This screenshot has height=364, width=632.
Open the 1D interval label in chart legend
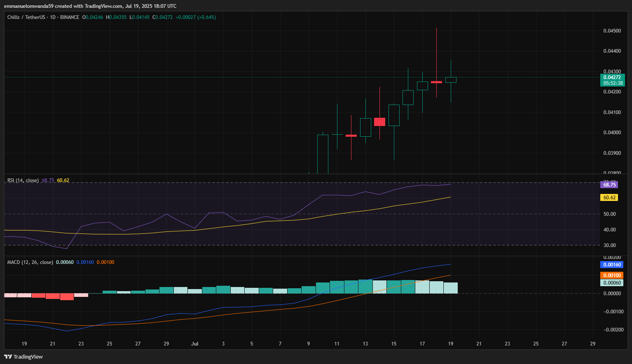tap(52, 17)
